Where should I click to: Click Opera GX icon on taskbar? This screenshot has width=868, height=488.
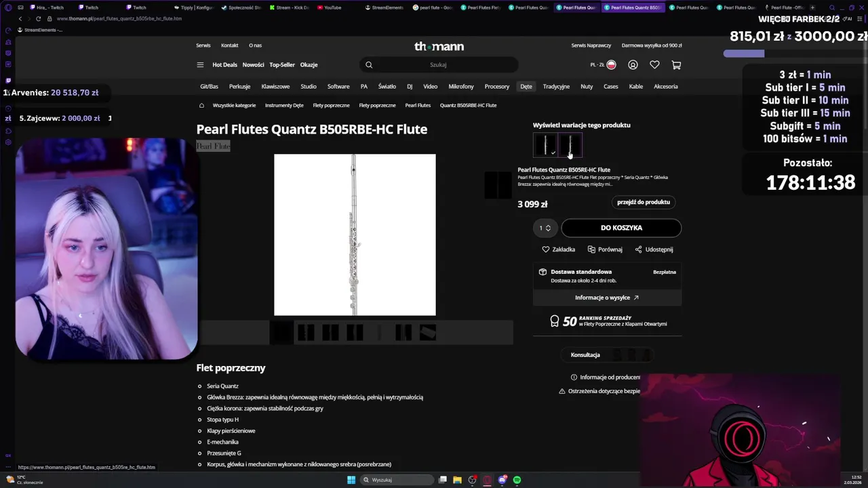pos(488,480)
